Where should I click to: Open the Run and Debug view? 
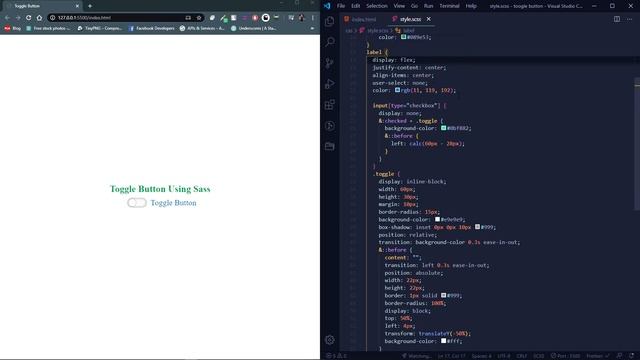point(330,84)
